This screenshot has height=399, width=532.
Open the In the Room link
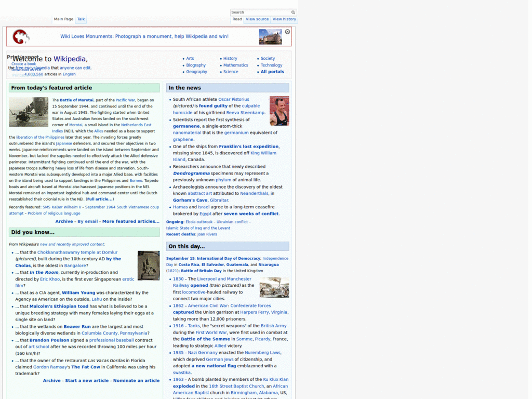pyautogui.click(x=44, y=272)
